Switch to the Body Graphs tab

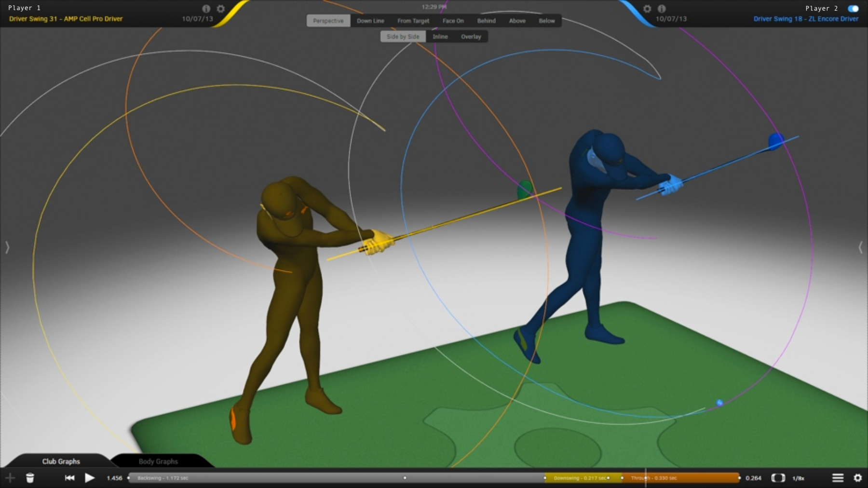pyautogui.click(x=158, y=461)
